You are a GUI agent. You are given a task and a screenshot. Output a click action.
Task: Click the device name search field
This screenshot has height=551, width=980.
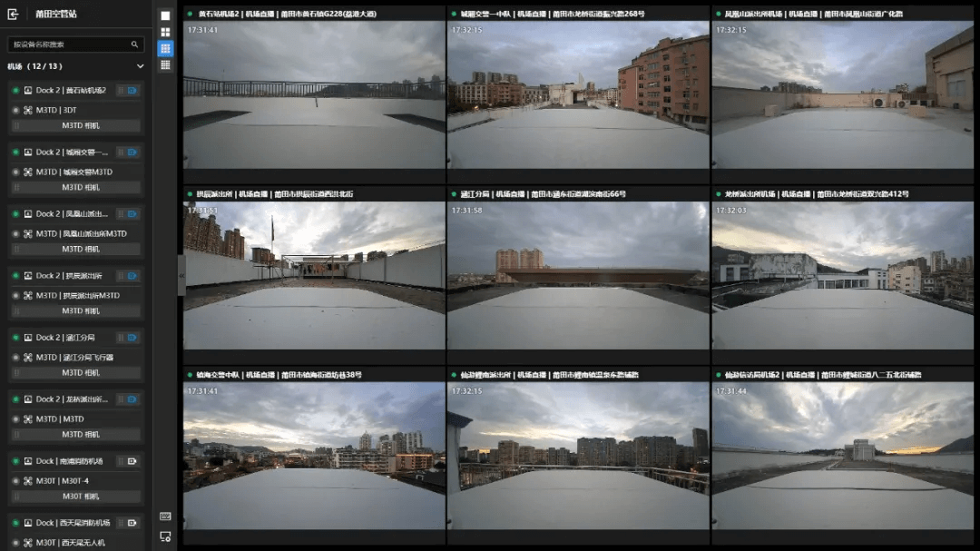(x=75, y=44)
